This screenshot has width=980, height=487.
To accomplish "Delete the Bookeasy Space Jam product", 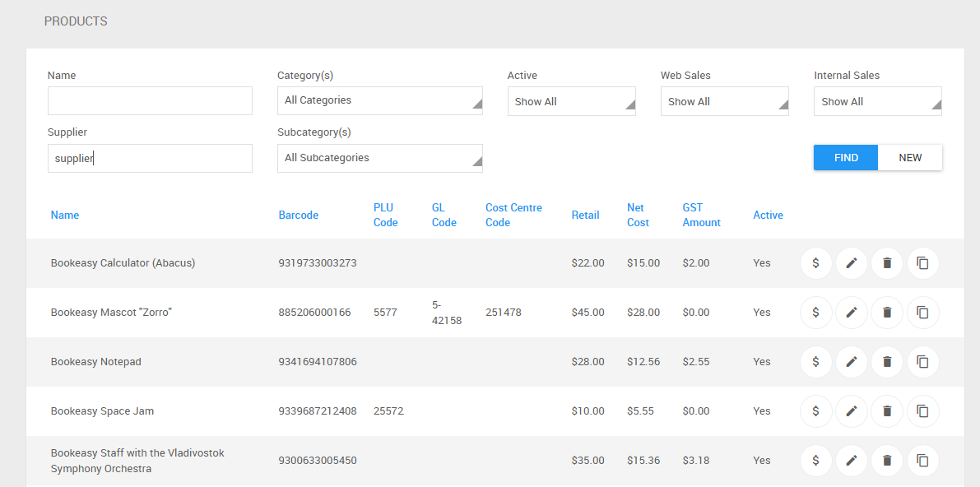I will pyautogui.click(x=887, y=411).
